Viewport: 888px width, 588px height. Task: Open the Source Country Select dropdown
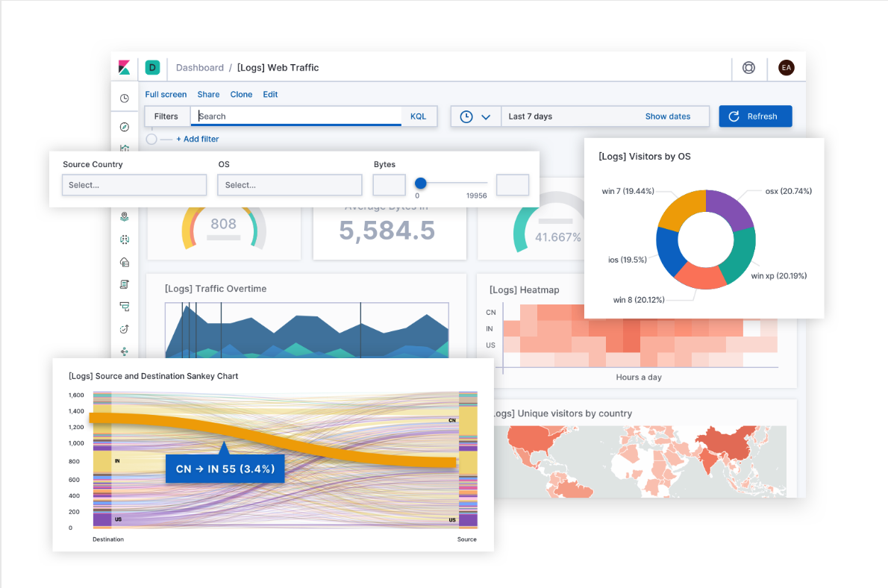(134, 184)
